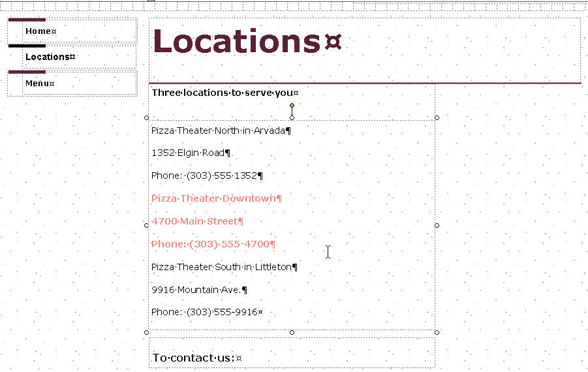Click the middle-right sizing handle of text box
Image resolution: width=588 pixels, height=372 pixels.
437,225
